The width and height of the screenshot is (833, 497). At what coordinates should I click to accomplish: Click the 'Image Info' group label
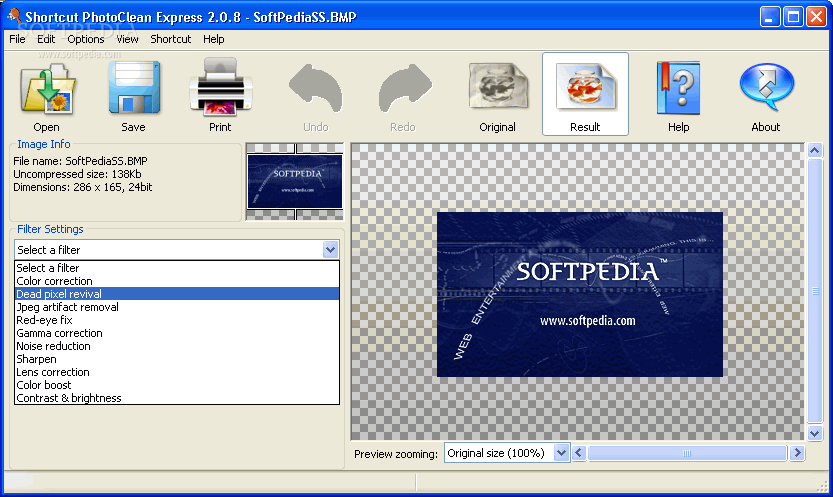(44, 144)
